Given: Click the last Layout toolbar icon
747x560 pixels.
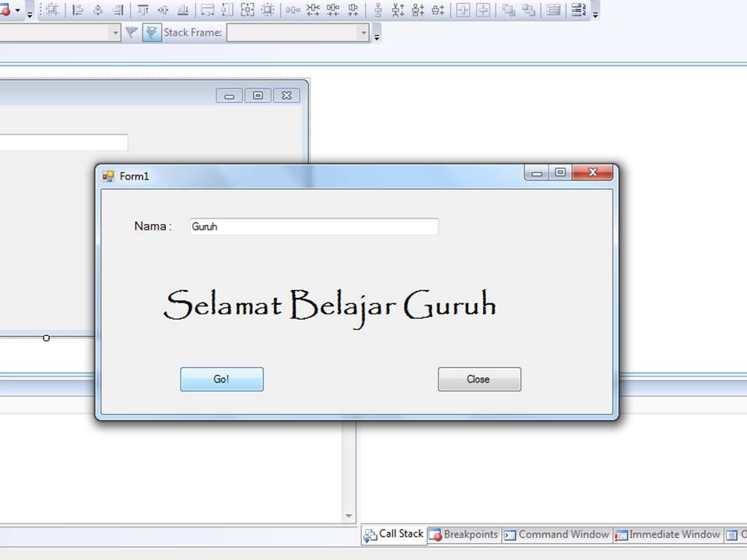Looking at the screenshot, I should click(578, 9).
